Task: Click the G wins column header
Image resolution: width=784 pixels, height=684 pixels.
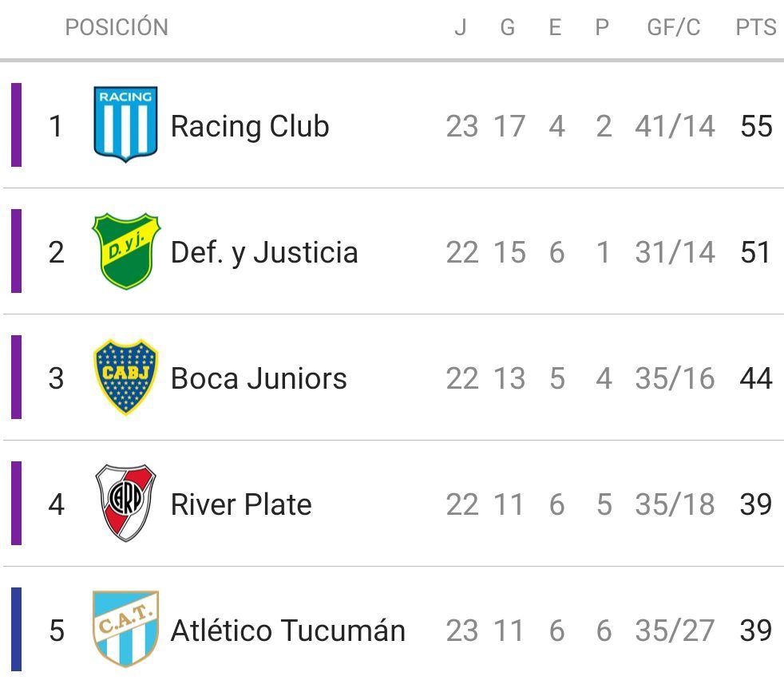Action: click(508, 27)
